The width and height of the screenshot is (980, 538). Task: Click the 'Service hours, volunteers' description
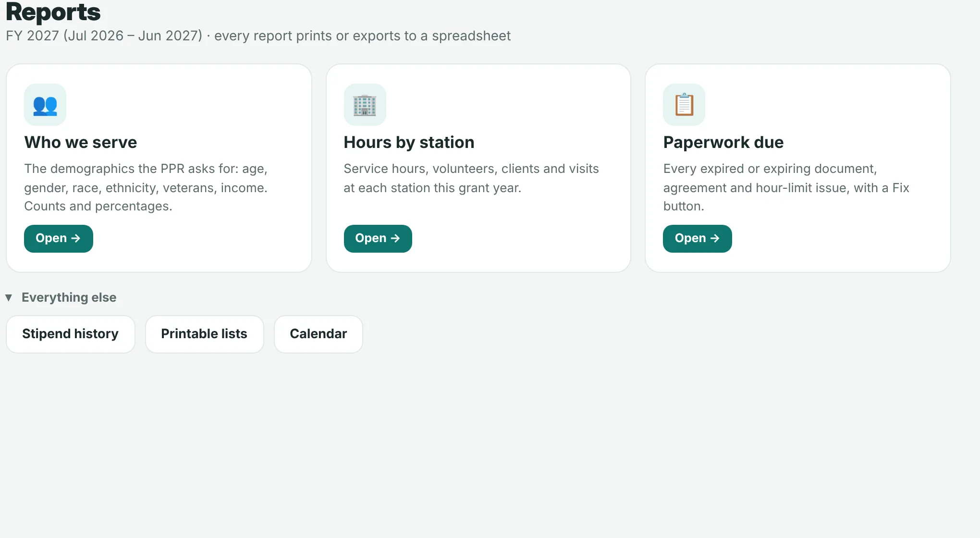pyautogui.click(x=471, y=178)
